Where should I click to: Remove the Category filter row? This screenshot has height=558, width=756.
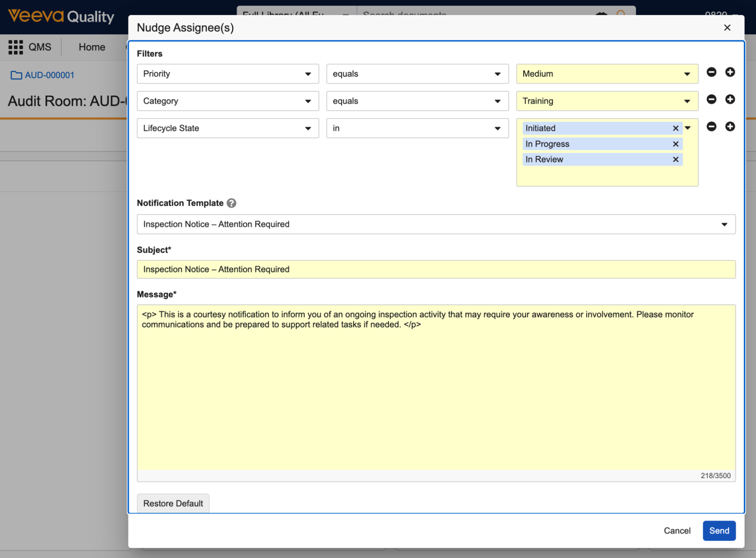(711, 99)
